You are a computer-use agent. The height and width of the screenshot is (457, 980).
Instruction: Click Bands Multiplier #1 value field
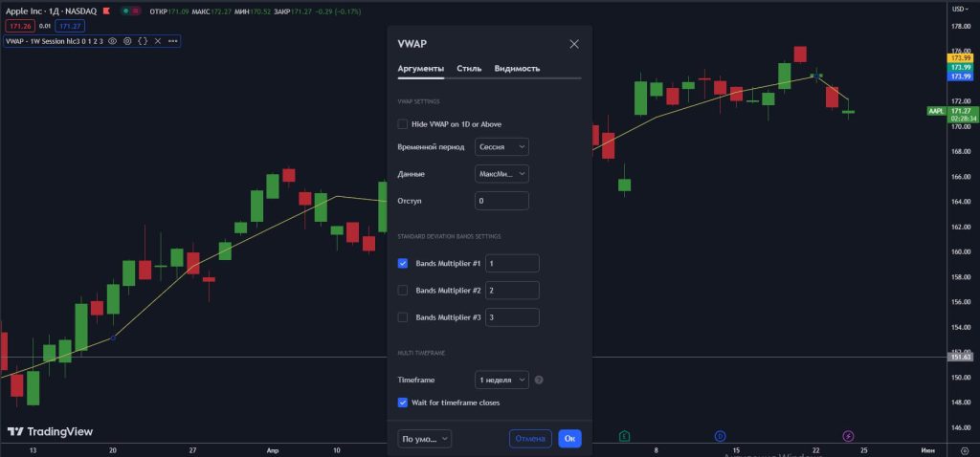512,264
